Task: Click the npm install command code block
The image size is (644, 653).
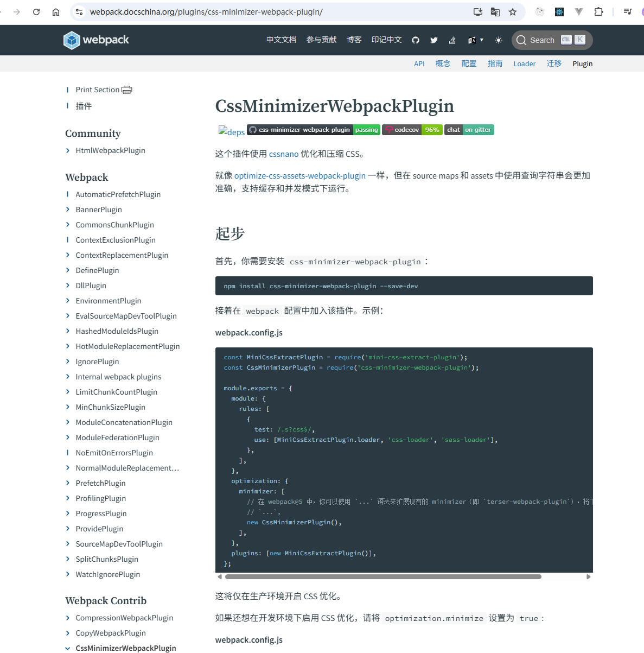Action: tap(404, 286)
